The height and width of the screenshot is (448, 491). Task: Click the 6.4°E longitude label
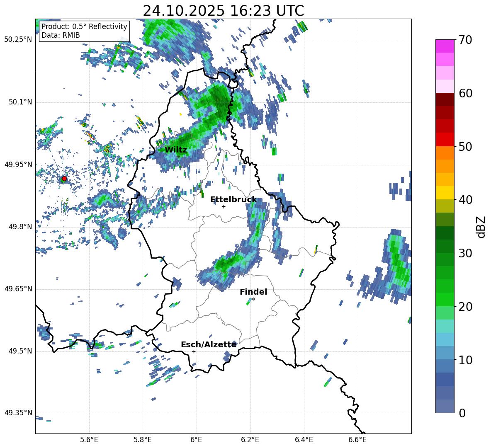tap(304, 440)
